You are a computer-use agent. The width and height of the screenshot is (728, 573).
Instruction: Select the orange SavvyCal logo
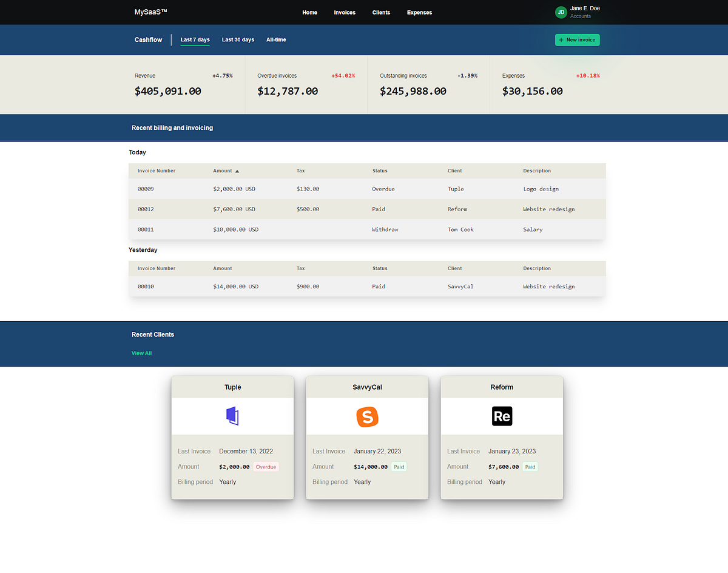tap(367, 416)
